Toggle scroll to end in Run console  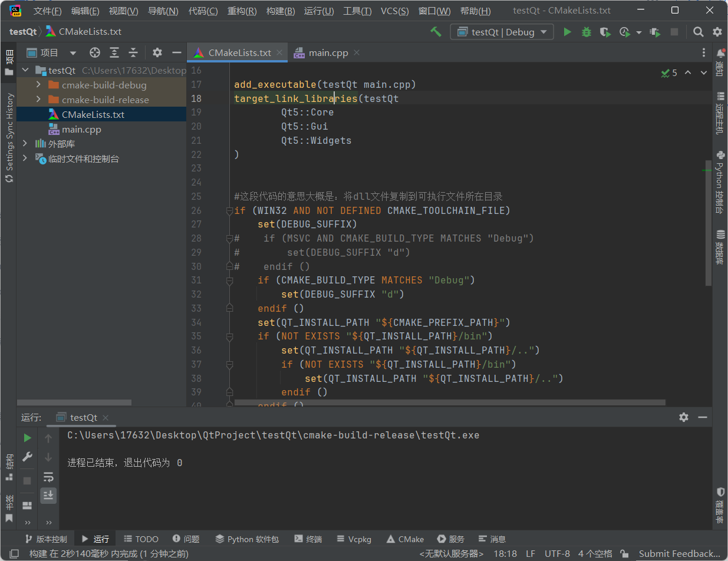pyautogui.click(x=48, y=495)
